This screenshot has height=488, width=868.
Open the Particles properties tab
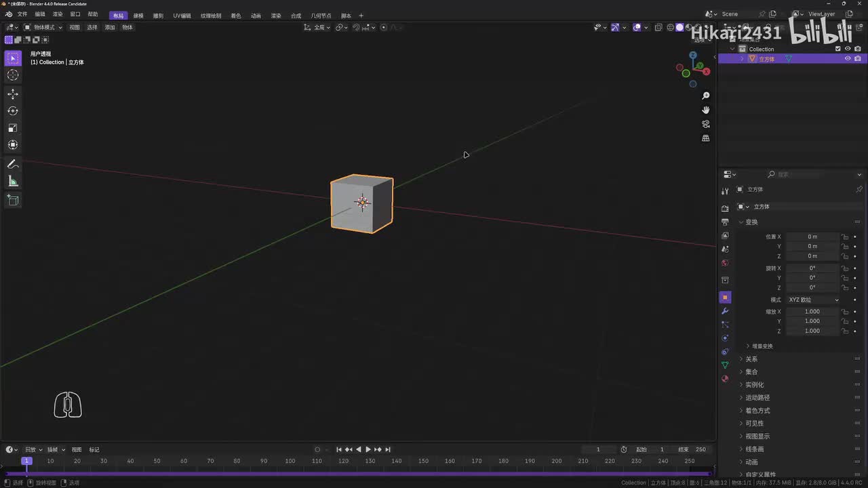tap(725, 325)
